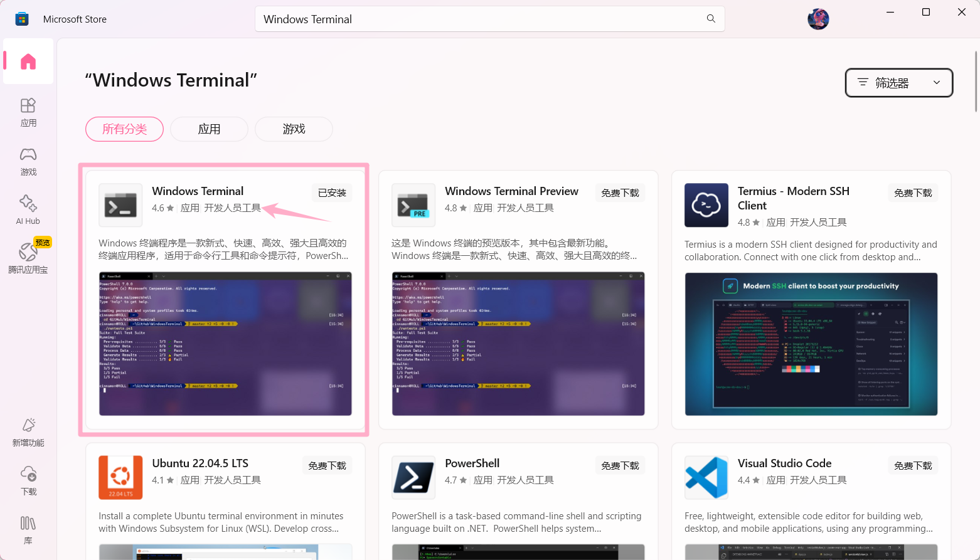Click 免费下载 for PowerShell
The width and height of the screenshot is (980, 560).
(620, 465)
